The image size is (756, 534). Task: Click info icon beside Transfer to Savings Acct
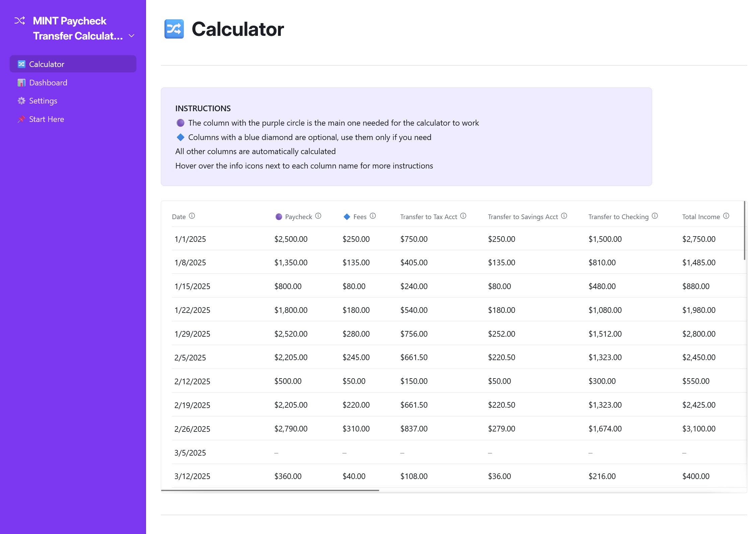click(x=564, y=216)
